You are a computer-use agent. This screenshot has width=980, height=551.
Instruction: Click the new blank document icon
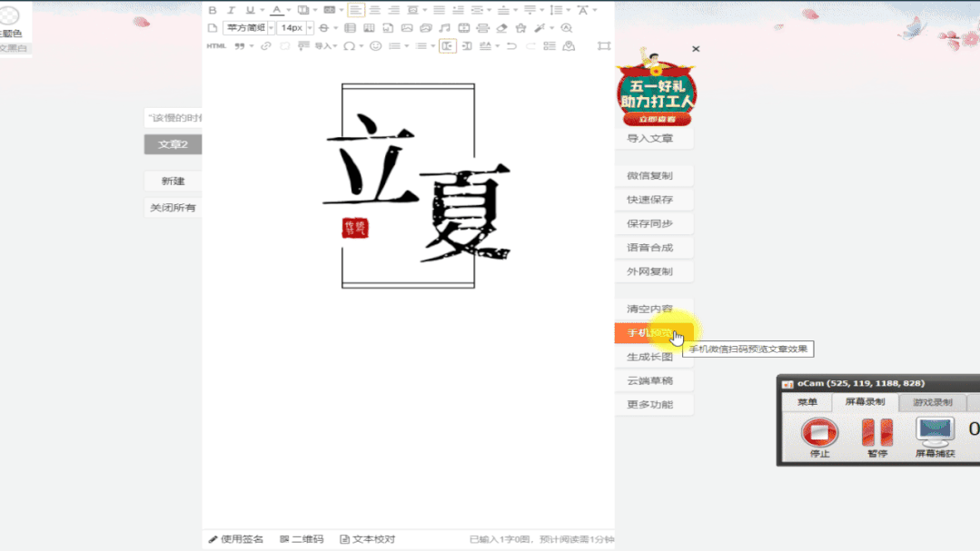coord(213,28)
